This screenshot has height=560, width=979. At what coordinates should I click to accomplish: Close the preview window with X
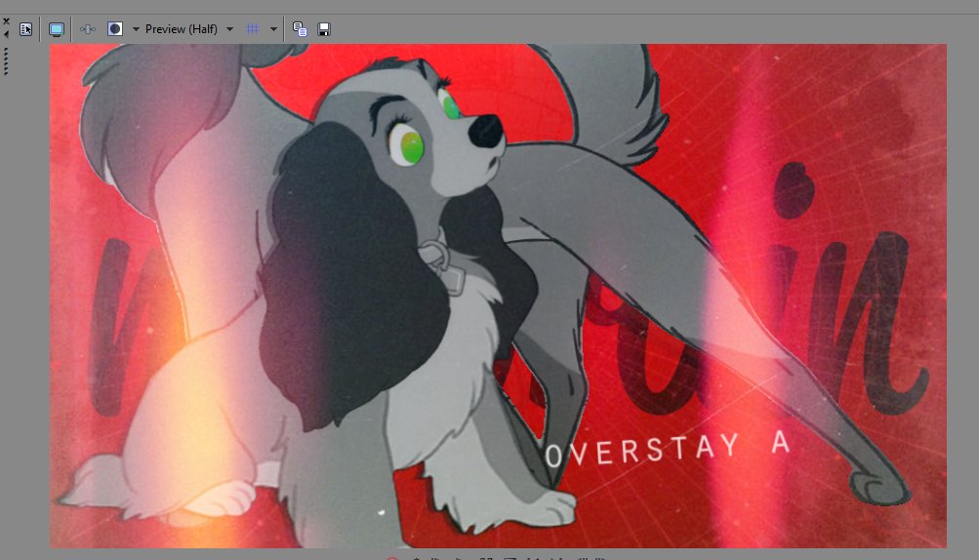click(x=6, y=21)
